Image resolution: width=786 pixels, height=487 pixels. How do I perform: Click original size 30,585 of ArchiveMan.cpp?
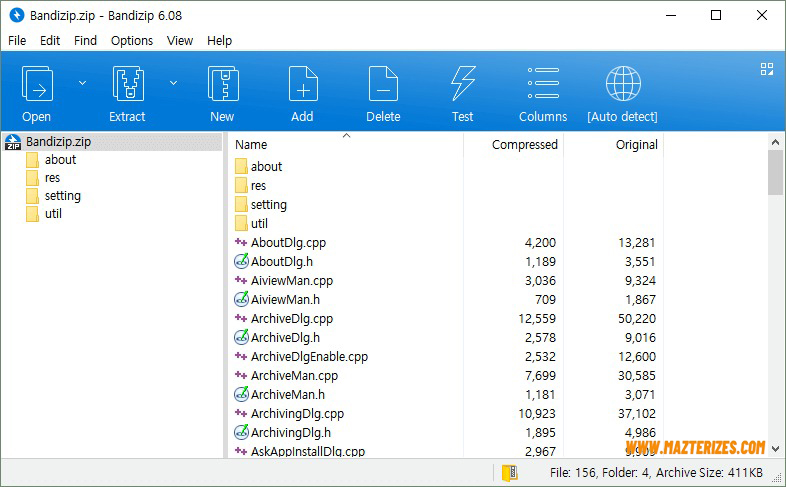[x=637, y=376]
